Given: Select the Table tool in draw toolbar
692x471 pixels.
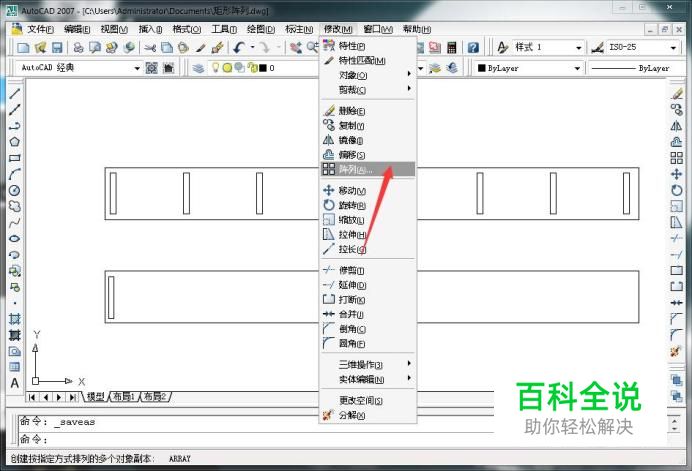Looking at the screenshot, I should tap(15, 367).
